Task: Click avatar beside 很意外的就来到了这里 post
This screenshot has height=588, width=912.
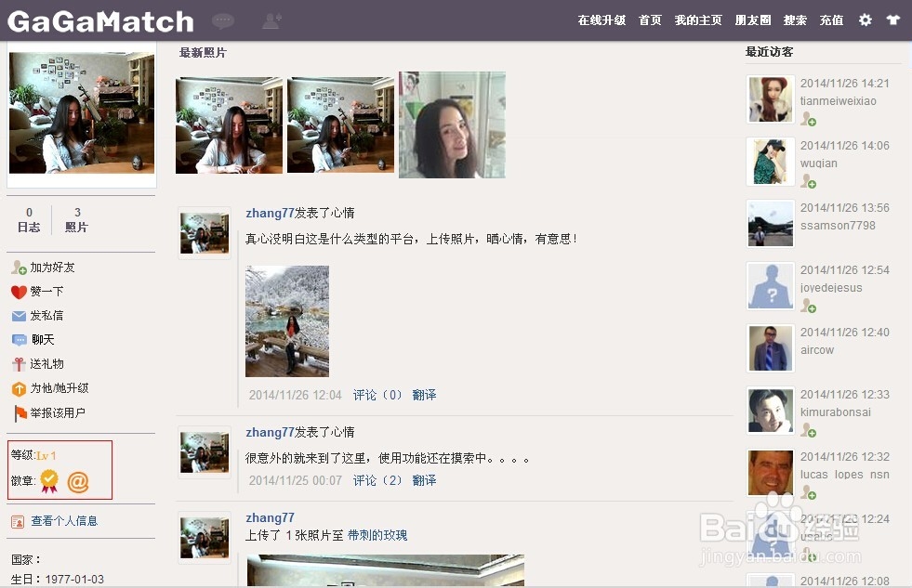Action: point(205,452)
